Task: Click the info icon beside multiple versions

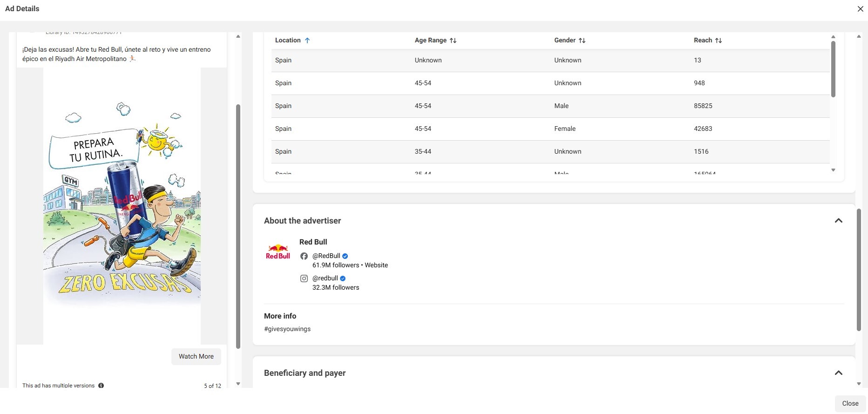Action: 101,386
